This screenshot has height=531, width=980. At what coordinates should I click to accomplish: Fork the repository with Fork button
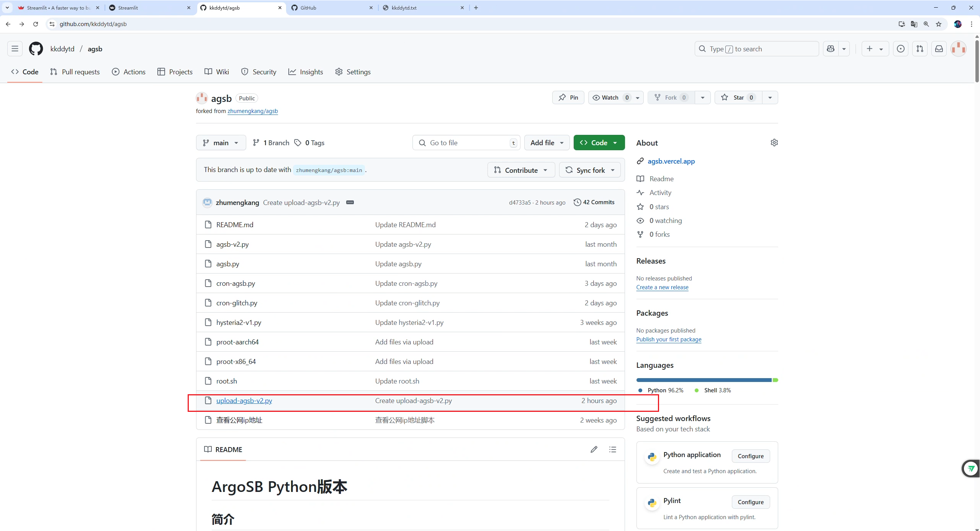point(671,97)
